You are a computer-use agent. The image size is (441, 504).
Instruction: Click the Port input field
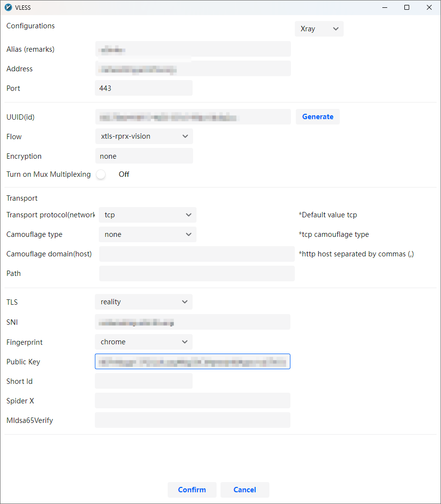144,88
